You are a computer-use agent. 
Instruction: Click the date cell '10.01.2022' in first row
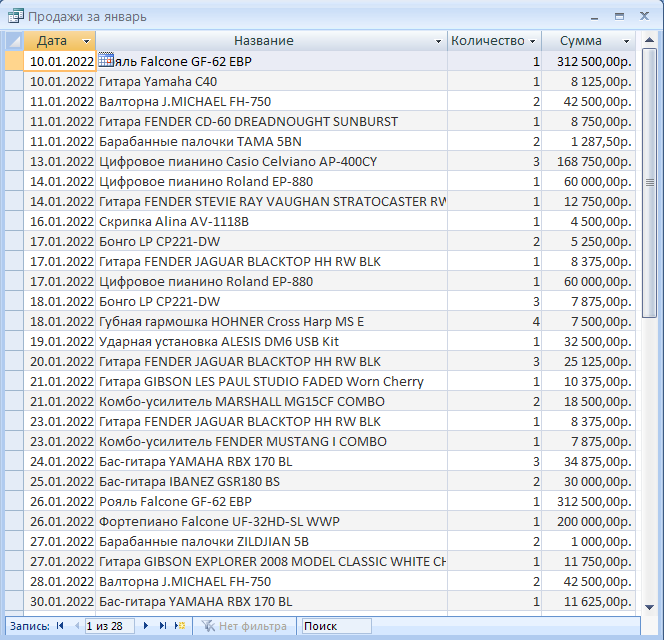point(60,61)
